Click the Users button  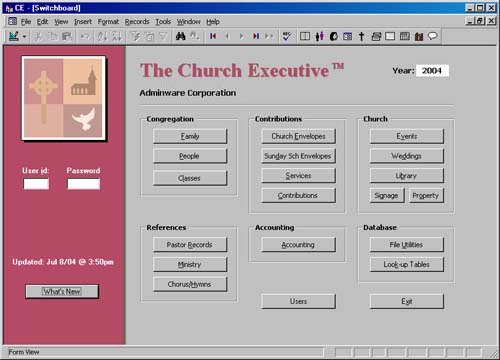coord(298,301)
